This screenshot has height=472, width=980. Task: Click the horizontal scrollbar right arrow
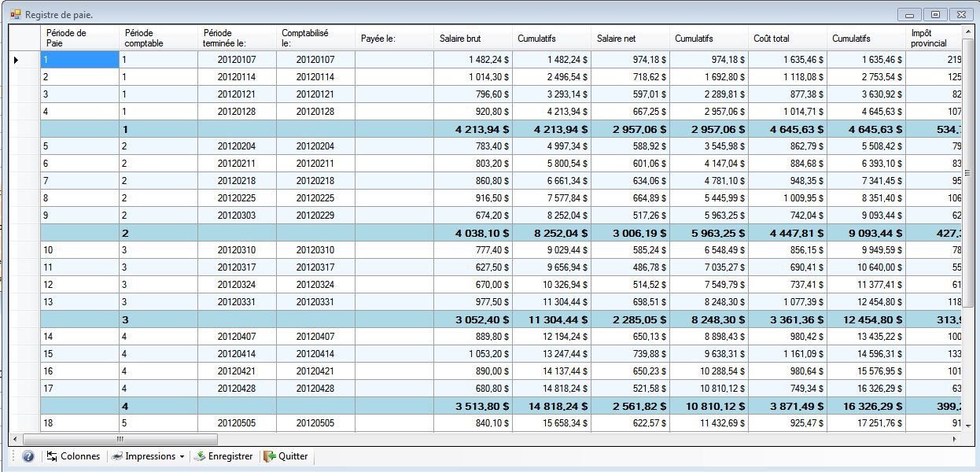tap(956, 439)
